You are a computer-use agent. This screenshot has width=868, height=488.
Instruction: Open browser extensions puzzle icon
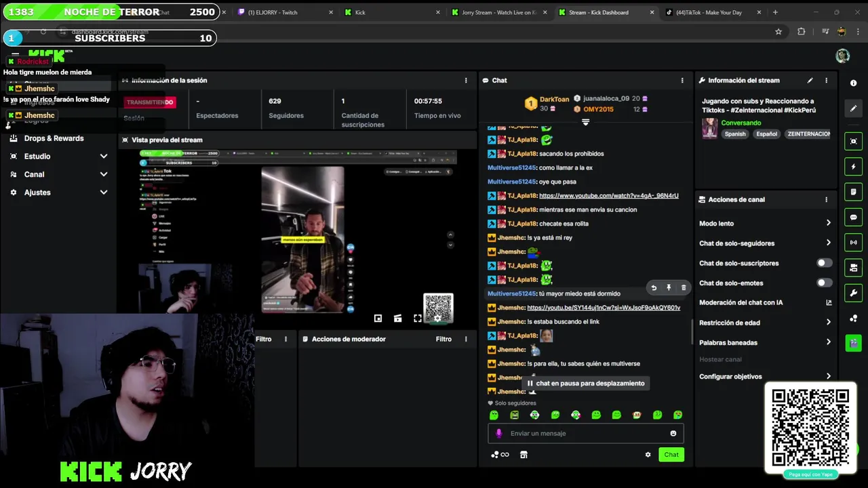coord(802,31)
